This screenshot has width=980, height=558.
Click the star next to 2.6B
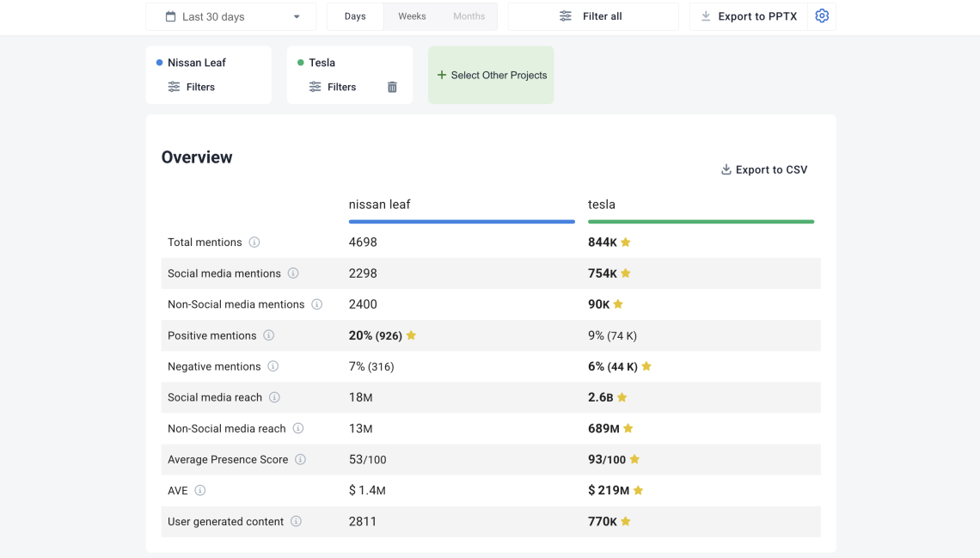622,397
